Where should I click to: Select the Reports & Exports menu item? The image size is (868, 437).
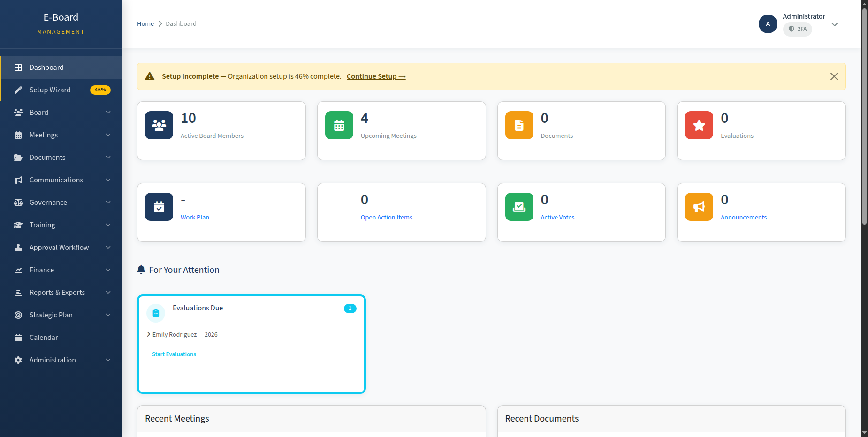point(61,293)
